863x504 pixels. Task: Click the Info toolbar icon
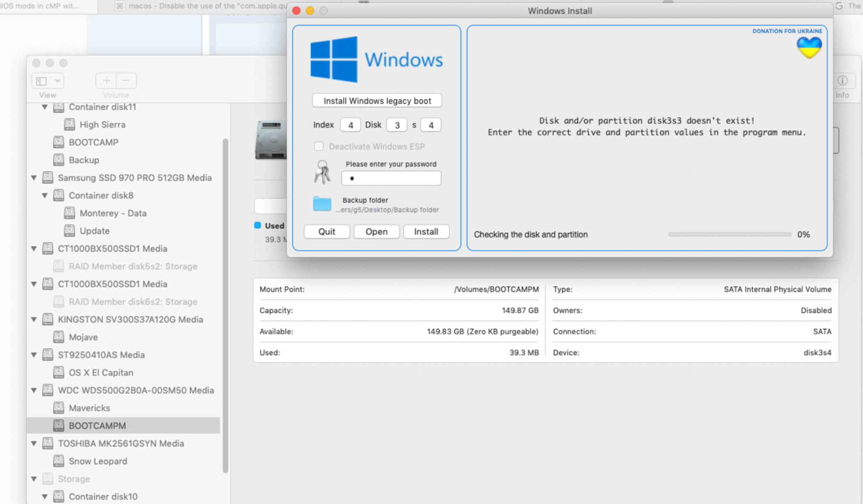842,81
